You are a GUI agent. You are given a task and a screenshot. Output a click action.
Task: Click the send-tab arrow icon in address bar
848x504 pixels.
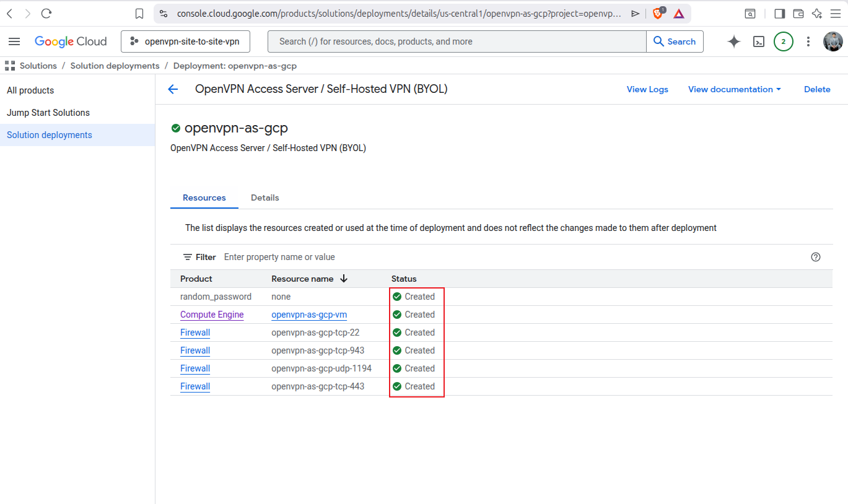(635, 14)
